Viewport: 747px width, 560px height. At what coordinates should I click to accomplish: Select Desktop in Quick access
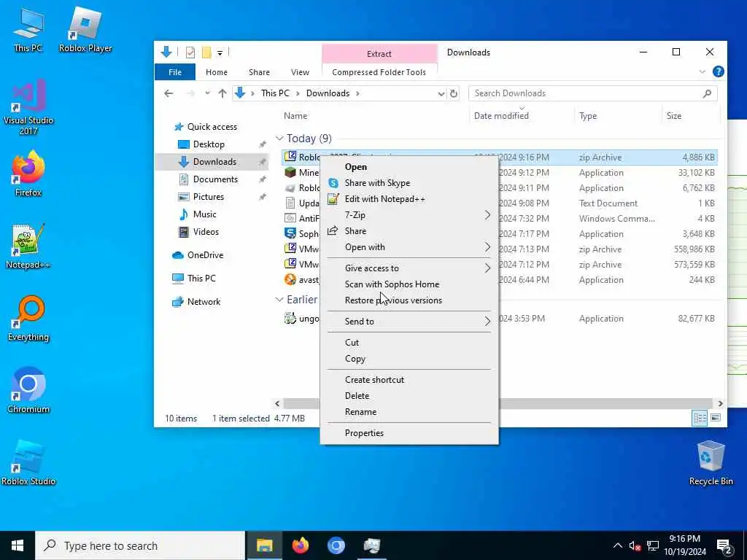209,144
